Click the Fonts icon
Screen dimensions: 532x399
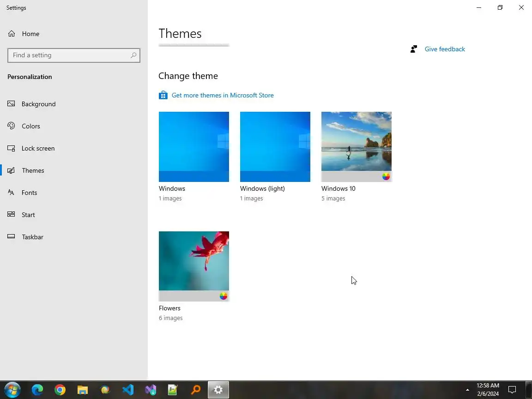pos(11,193)
